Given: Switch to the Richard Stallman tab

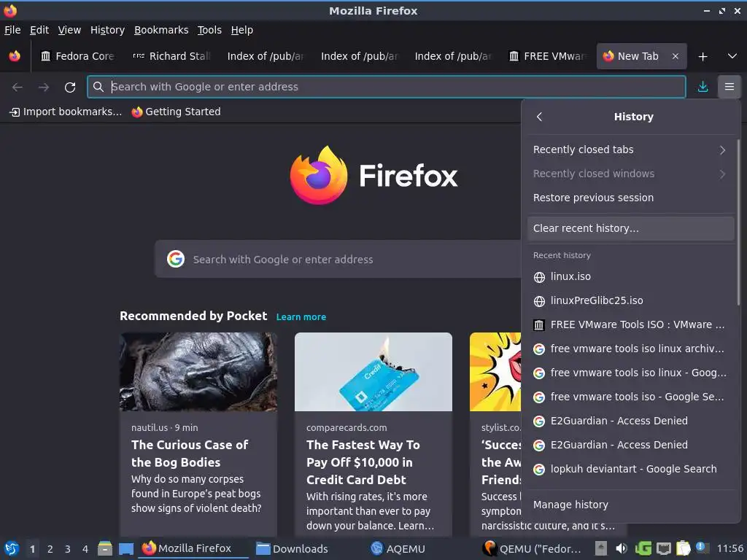Looking at the screenshot, I should (171, 56).
